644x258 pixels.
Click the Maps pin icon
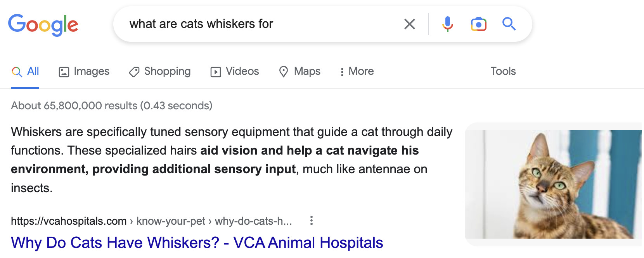tap(284, 71)
